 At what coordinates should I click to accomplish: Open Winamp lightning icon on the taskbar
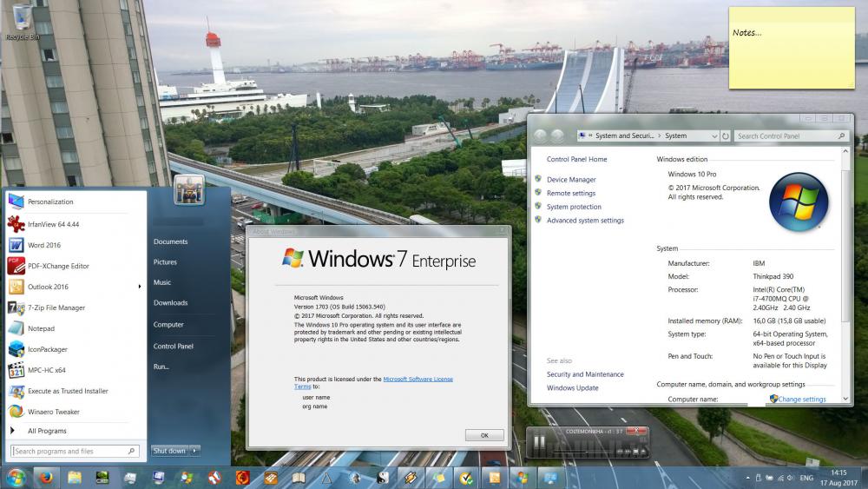click(x=411, y=478)
